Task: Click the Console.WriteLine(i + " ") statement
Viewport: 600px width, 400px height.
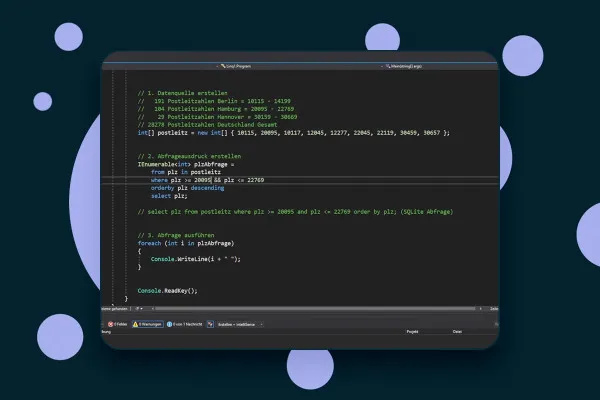Action: click(196, 259)
